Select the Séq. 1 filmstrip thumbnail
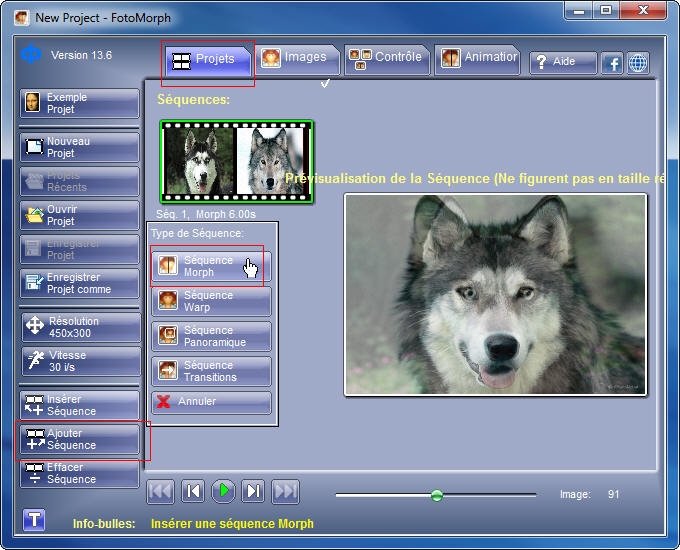 pyautogui.click(x=237, y=162)
